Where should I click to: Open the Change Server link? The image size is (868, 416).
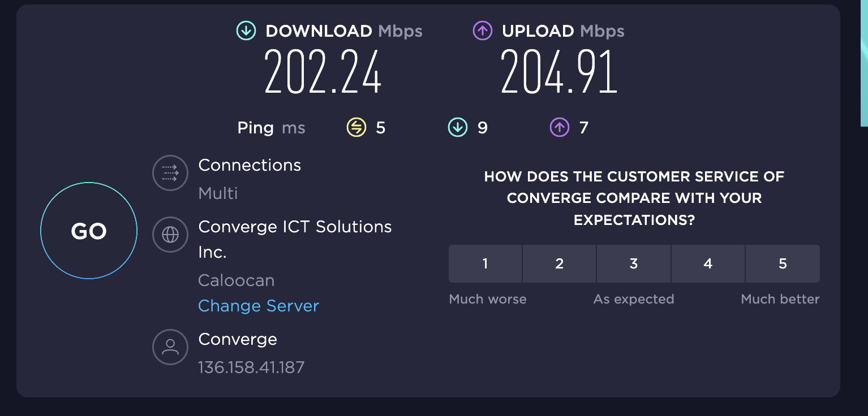coord(259,306)
